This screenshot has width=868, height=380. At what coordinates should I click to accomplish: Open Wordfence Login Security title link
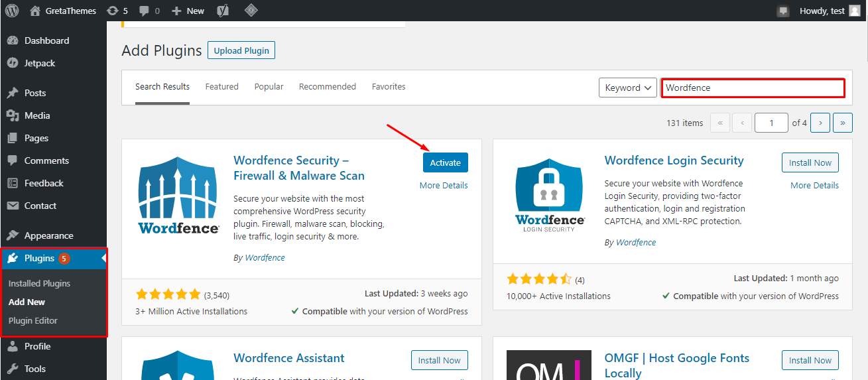(674, 160)
